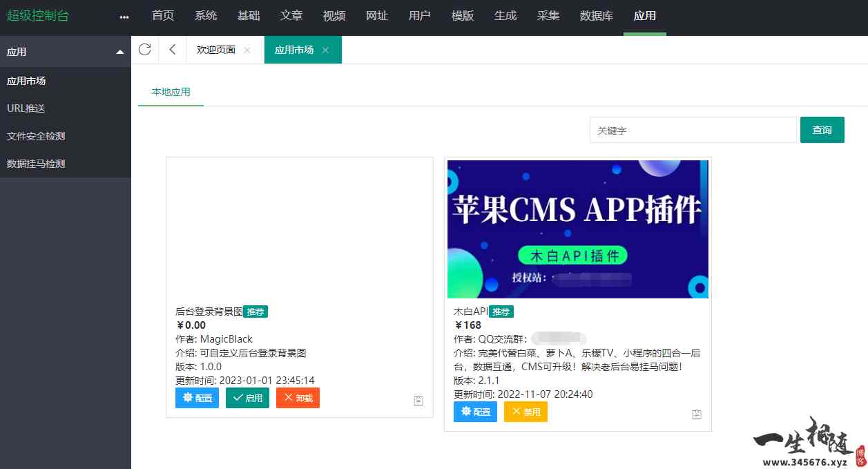This screenshot has width=868, height=469.
Task: Click the 关键字 keyword input field
Action: pos(693,129)
